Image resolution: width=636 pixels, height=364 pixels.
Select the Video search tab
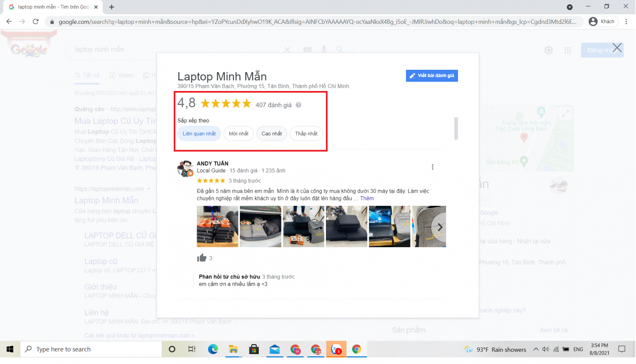[121, 75]
